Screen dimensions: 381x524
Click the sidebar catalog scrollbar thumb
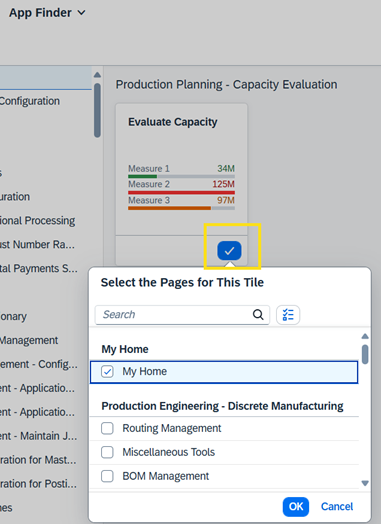click(x=97, y=110)
